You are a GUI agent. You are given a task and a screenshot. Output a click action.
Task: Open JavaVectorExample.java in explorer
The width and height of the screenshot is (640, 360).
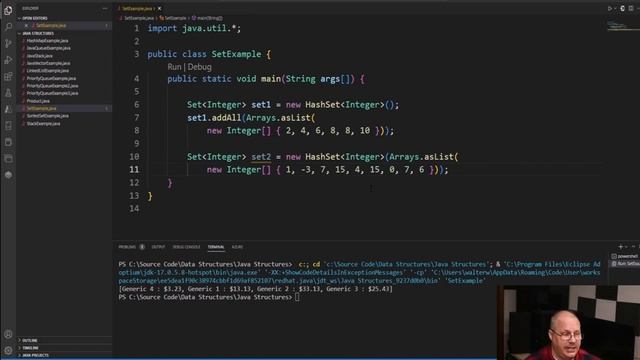tap(48, 63)
